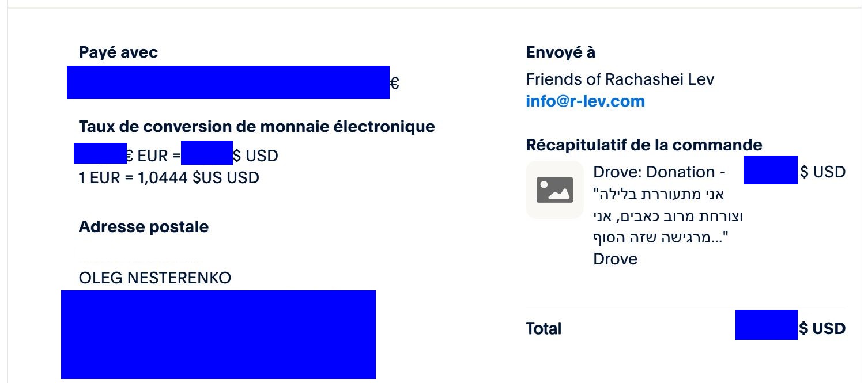Screen dimensions: 868x383
Task: Select the recipient name Friends of Rachashei Lev
Action: click(620, 79)
